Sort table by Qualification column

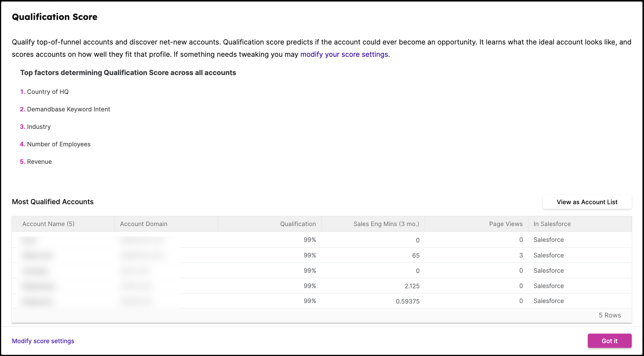pyautogui.click(x=298, y=224)
